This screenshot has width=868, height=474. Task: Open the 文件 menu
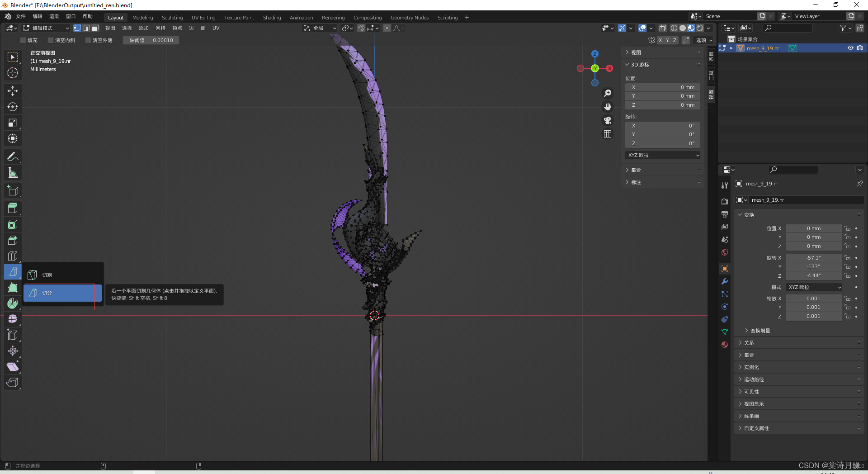click(21, 16)
